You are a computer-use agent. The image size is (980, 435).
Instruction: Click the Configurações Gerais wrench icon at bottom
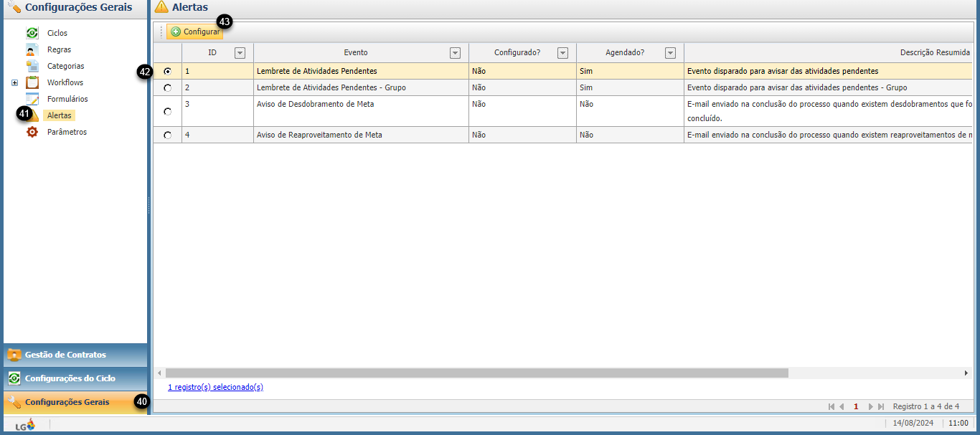click(14, 402)
